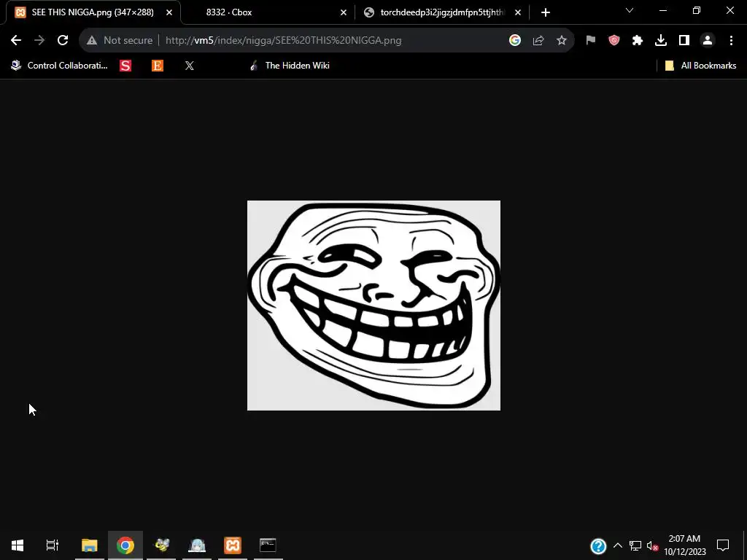Open the red S bookmark
Screen dimensions: 747x560
coord(125,66)
